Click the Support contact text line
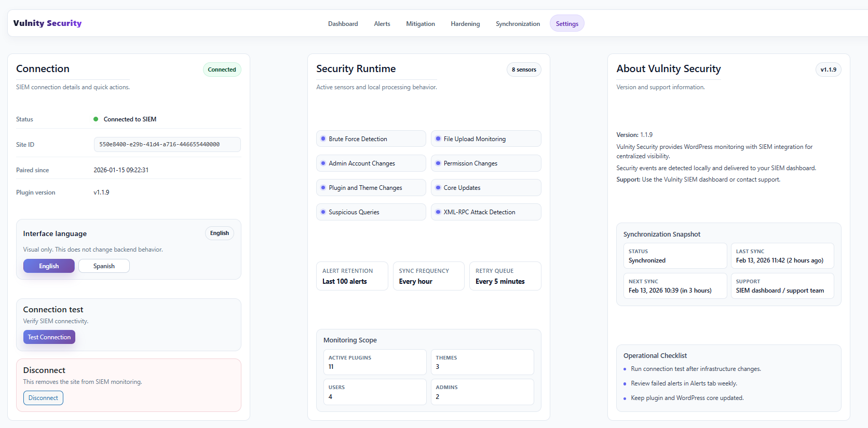Viewport: 868px width, 428px height. click(x=698, y=180)
